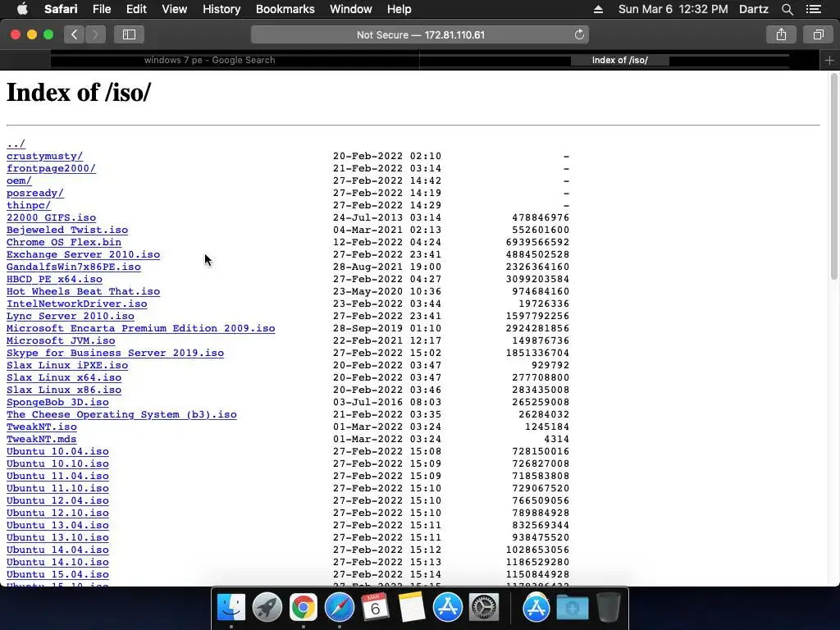Click the page vertical scrollbar
The height and width of the screenshot is (630, 840).
pos(833,177)
